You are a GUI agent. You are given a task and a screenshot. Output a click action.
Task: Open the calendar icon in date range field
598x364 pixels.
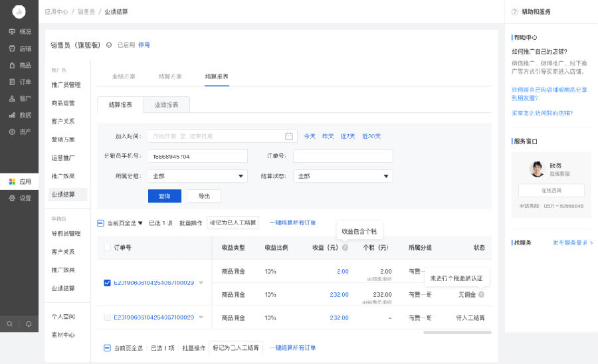click(x=289, y=136)
